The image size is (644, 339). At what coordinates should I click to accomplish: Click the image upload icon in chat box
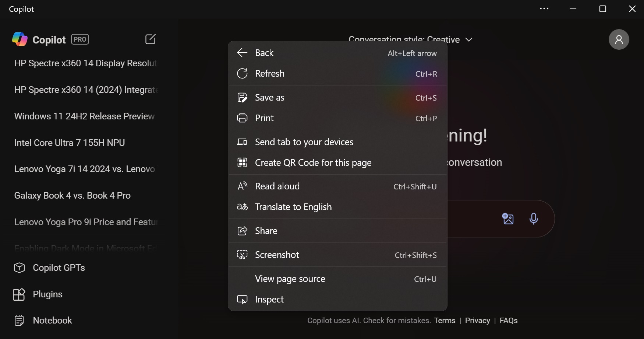pos(507,219)
